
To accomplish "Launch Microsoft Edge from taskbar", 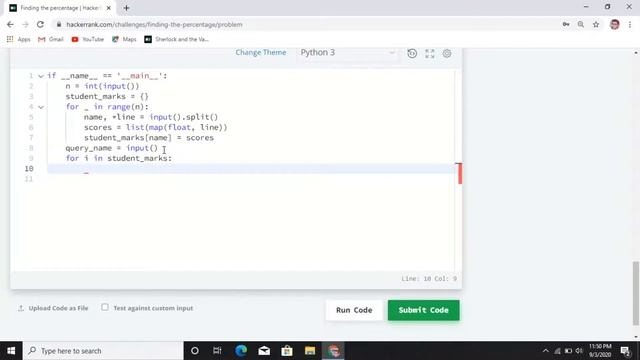I will tap(241, 351).
